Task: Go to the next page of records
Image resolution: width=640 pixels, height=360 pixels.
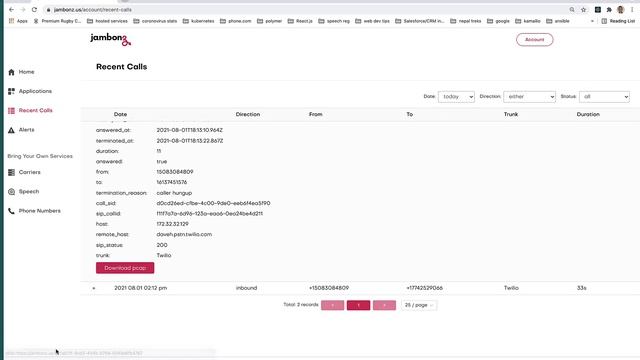Action: coord(384,305)
